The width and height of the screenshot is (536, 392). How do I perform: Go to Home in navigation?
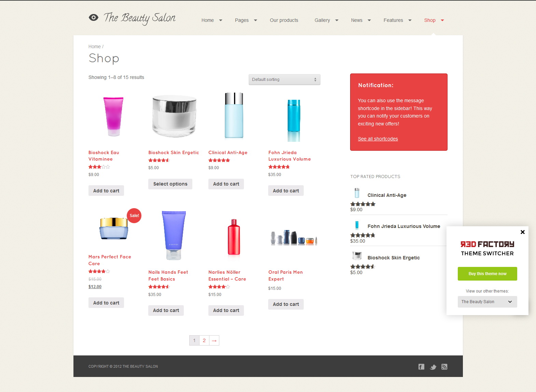tap(208, 20)
